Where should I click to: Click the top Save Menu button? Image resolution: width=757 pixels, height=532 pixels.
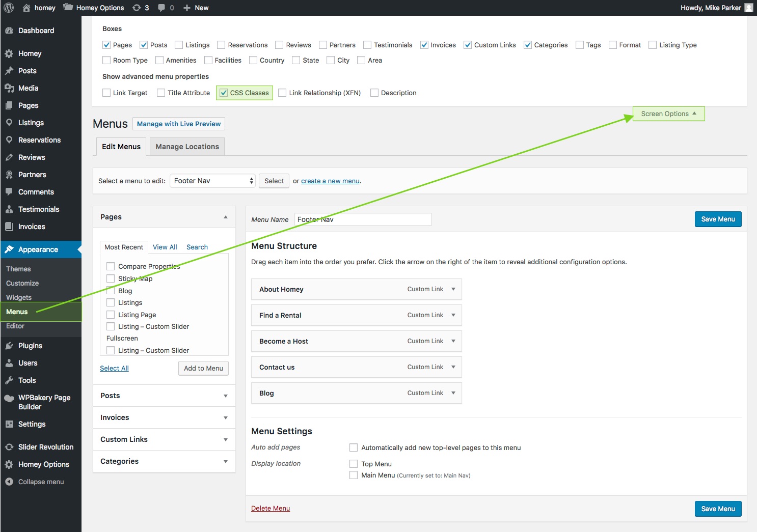pos(718,219)
